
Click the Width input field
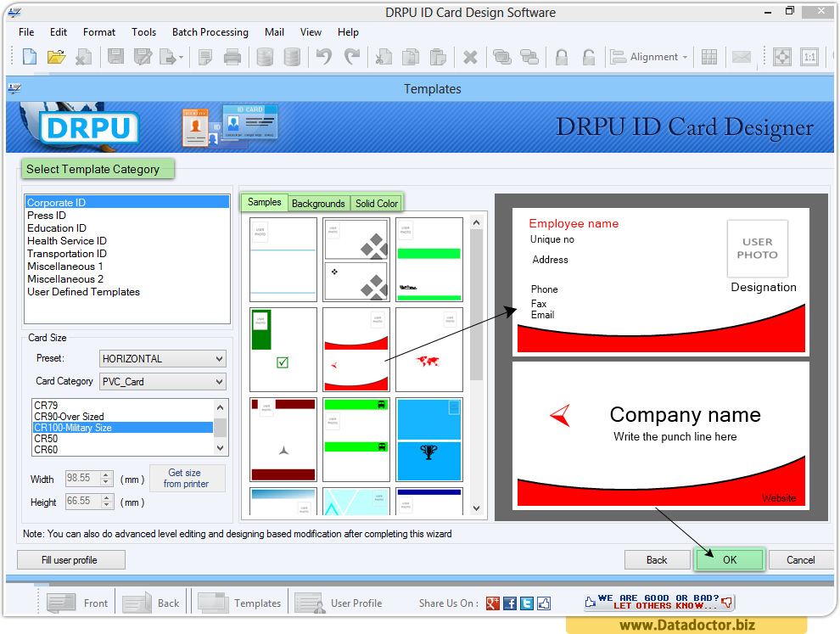pyautogui.click(x=83, y=478)
